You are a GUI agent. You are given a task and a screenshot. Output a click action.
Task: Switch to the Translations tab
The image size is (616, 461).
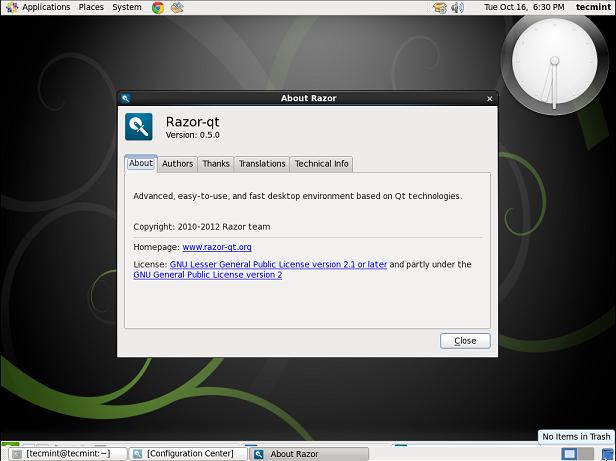click(x=262, y=164)
